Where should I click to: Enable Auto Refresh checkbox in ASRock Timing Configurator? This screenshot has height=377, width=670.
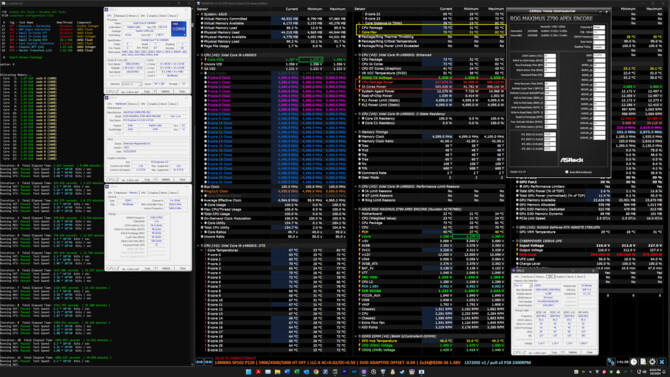point(567,172)
